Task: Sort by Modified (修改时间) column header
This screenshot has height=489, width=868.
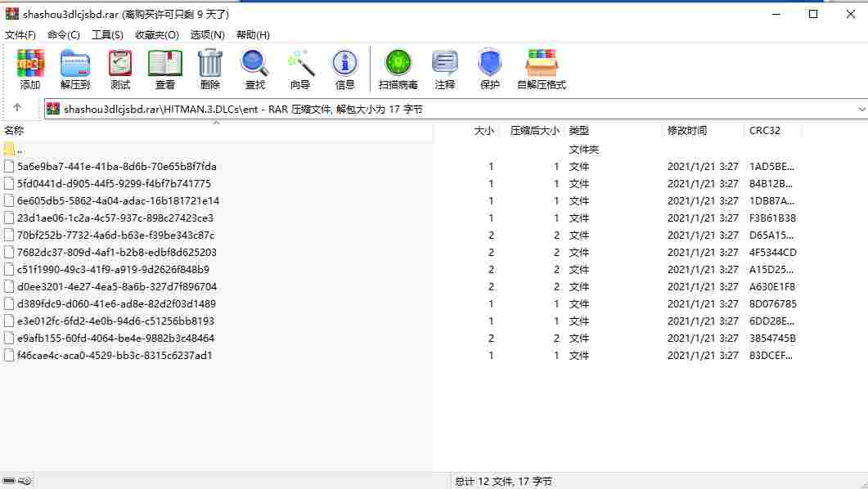Action: tap(687, 131)
